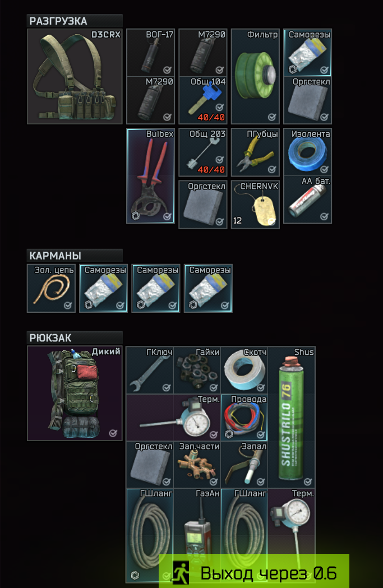Viewport: 383px width, 588px height.
Task: Select the Зол. цепь gold chain
Action: 52,288
